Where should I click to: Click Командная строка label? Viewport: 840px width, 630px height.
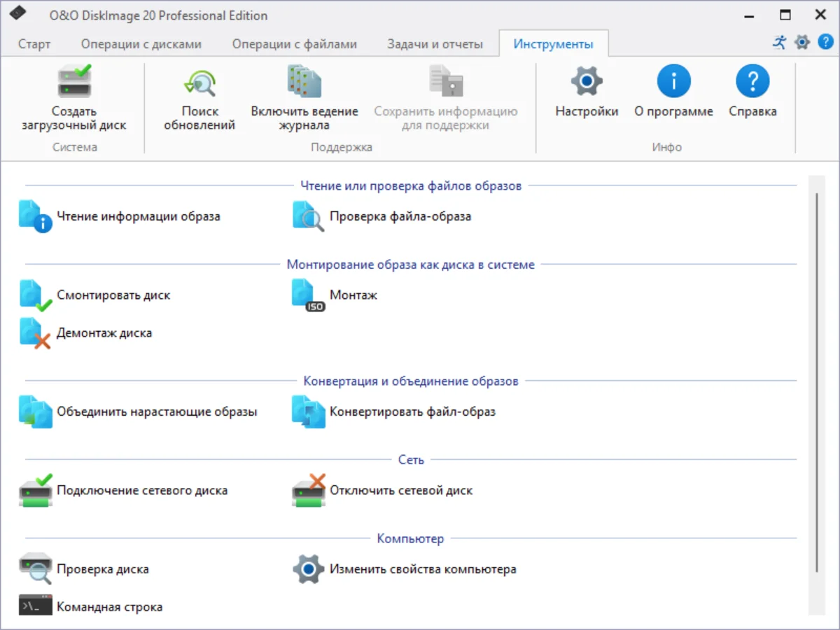pyautogui.click(x=109, y=607)
